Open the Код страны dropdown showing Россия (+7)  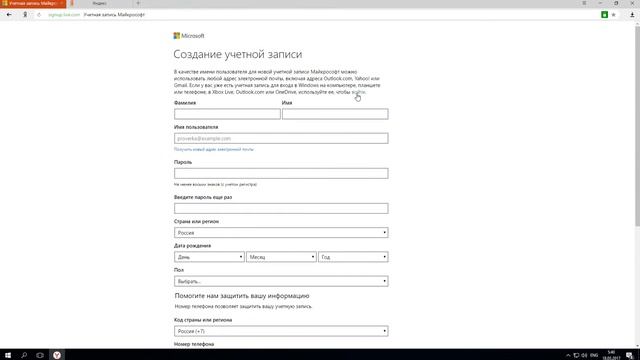(x=281, y=331)
